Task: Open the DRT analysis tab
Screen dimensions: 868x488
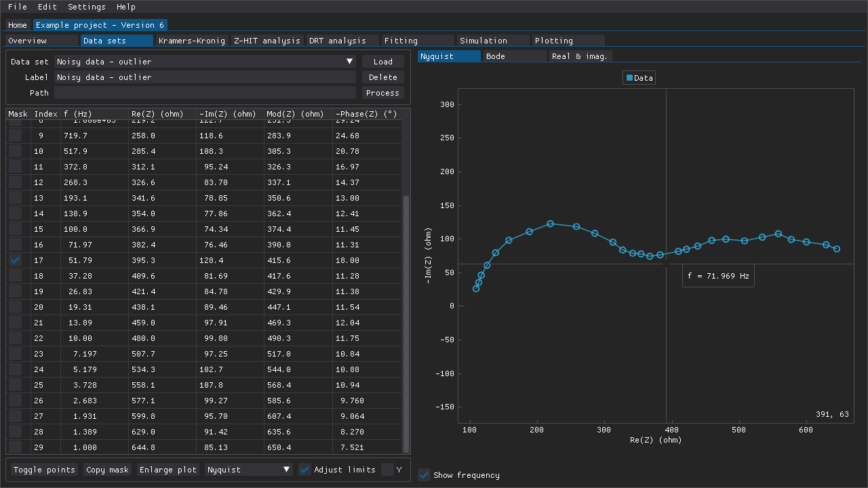Action: click(x=342, y=41)
